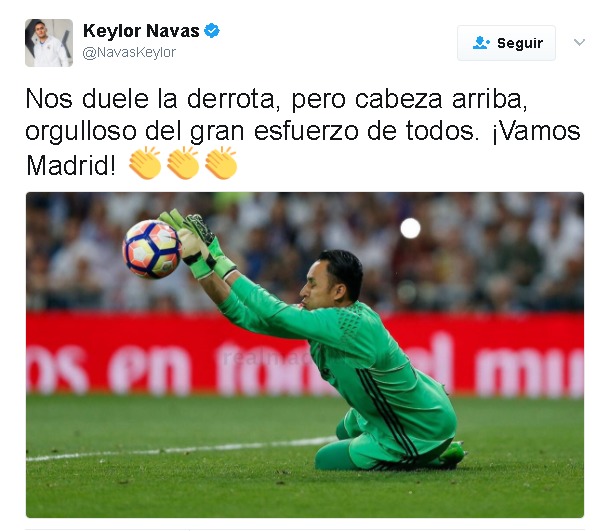609x531 pixels.
Task: Click the tweet text starting 'Nos duele'
Action: point(303,132)
